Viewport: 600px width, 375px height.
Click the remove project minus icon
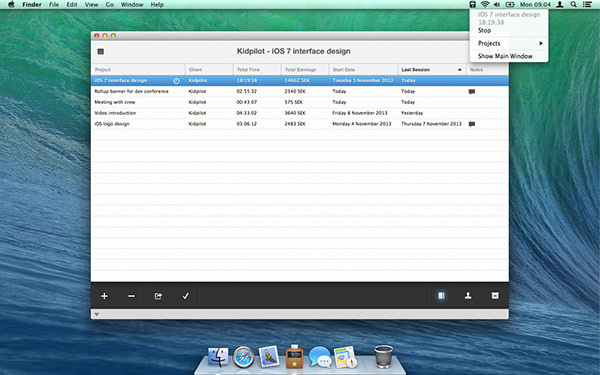tap(131, 296)
